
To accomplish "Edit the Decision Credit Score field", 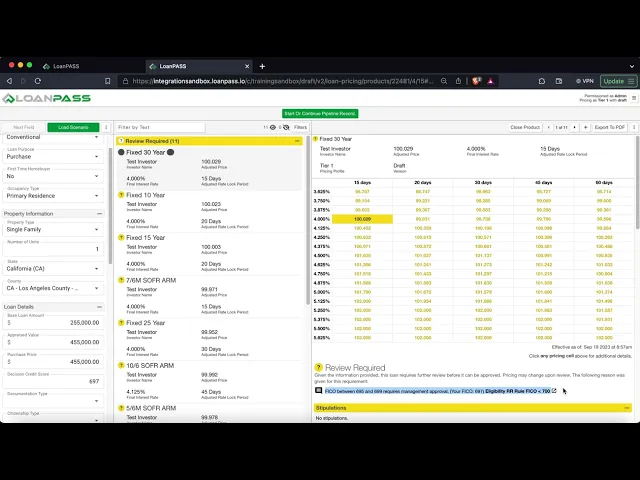I will [x=53, y=379].
